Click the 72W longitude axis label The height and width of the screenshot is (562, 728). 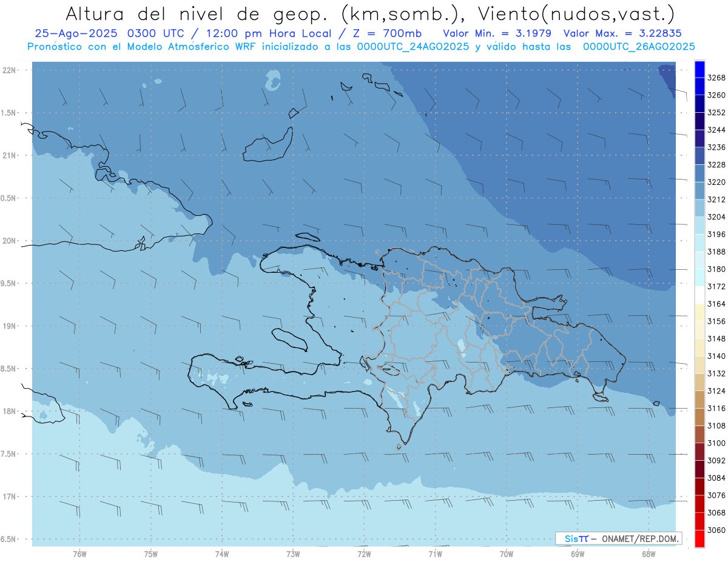tap(364, 554)
